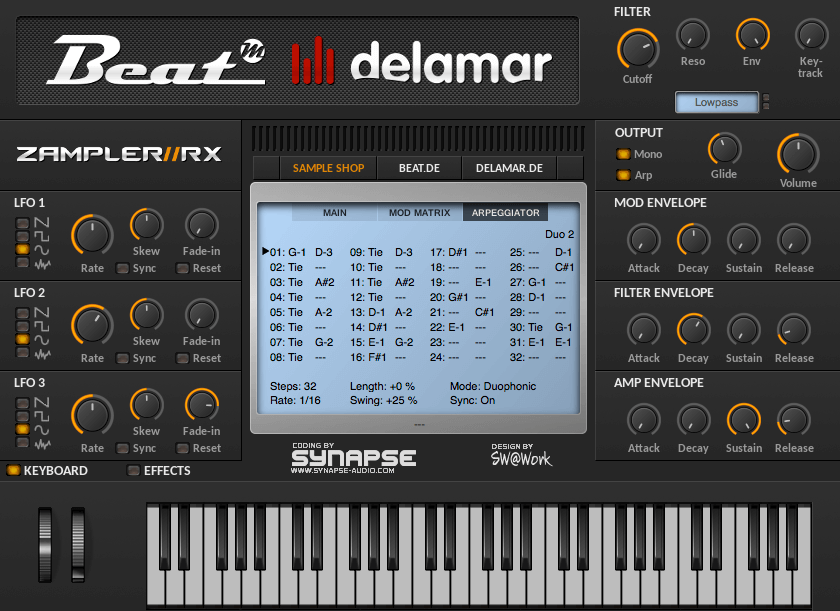The width and height of the screenshot is (840, 611).
Task: Change the Length: +0 % value
Action: 382,386
